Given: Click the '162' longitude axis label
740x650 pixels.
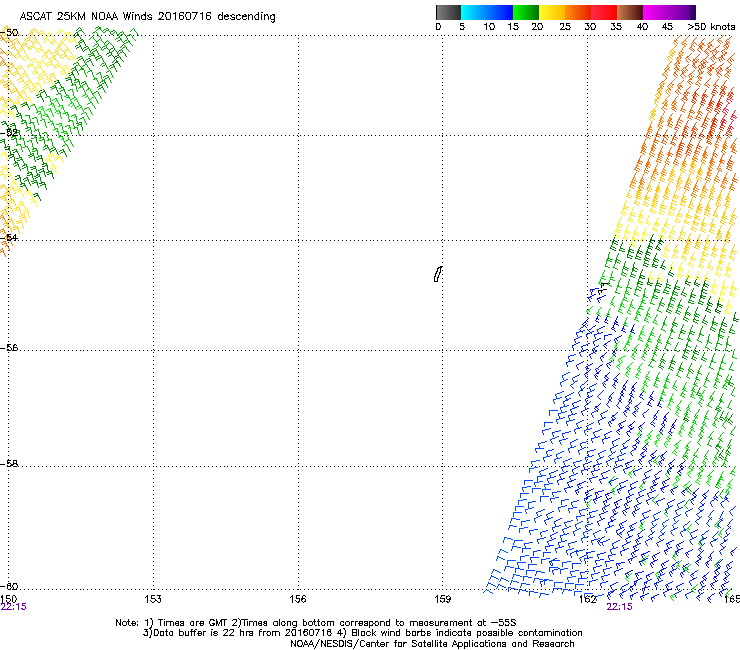Looking at the screenshot, I should 587,599.
